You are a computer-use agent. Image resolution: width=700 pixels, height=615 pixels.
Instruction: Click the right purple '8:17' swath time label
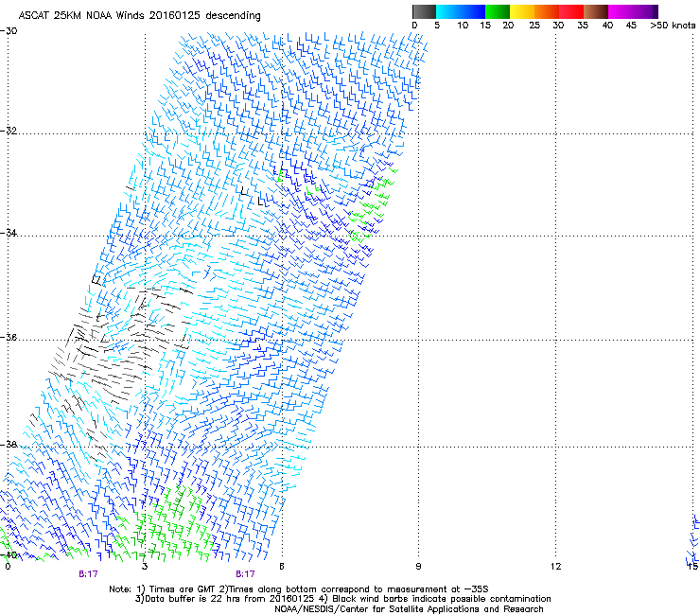click(x=246, y=574)
